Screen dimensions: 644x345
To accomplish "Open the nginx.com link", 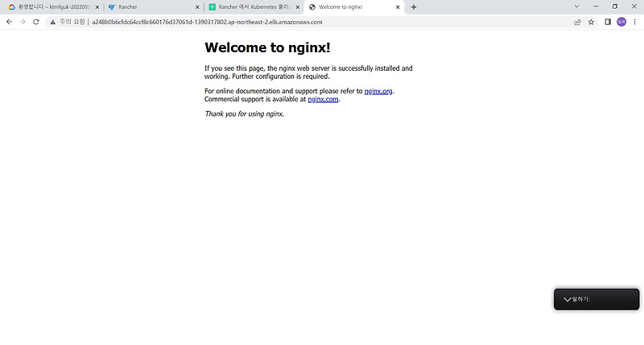I will (x=324, y=99).
